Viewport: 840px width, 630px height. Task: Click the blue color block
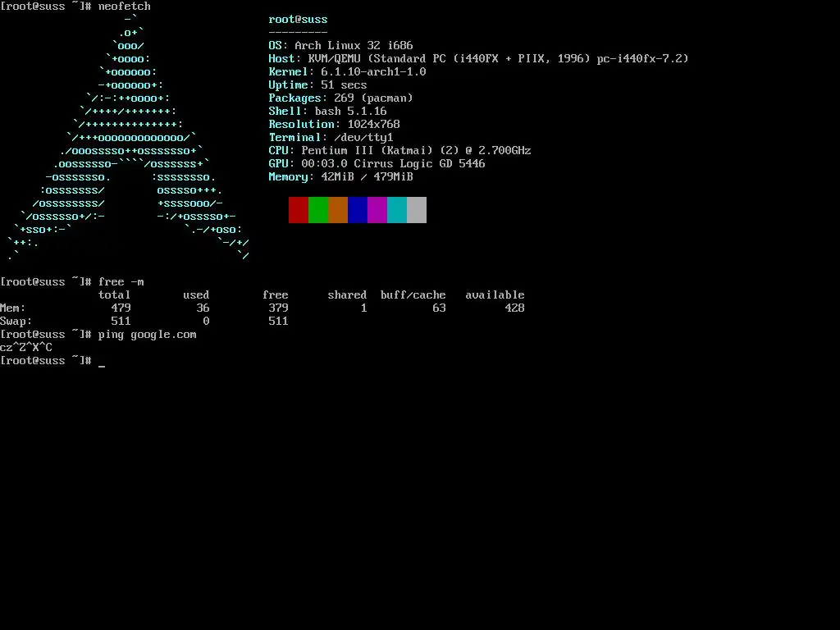[358, 210]
